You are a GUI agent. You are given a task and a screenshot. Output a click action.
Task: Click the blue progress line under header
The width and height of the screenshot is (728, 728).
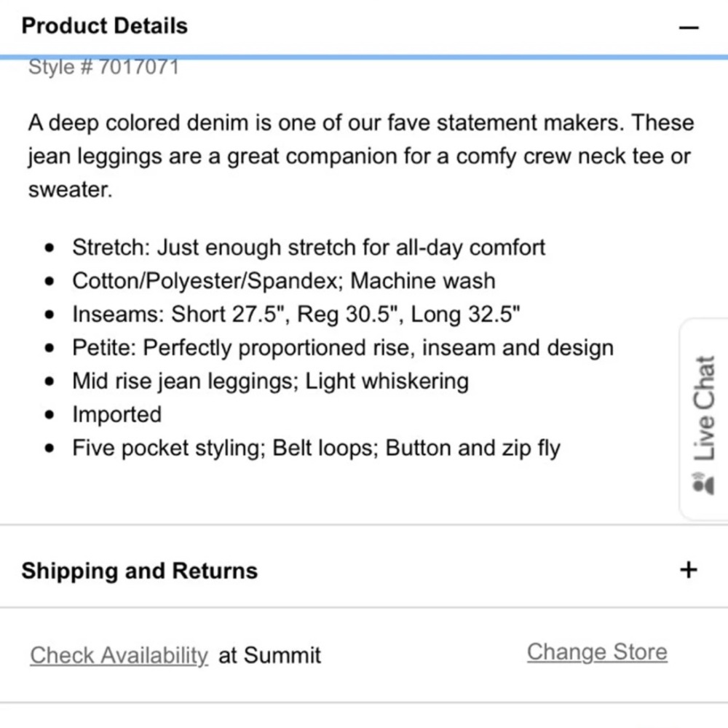(364, 57)
